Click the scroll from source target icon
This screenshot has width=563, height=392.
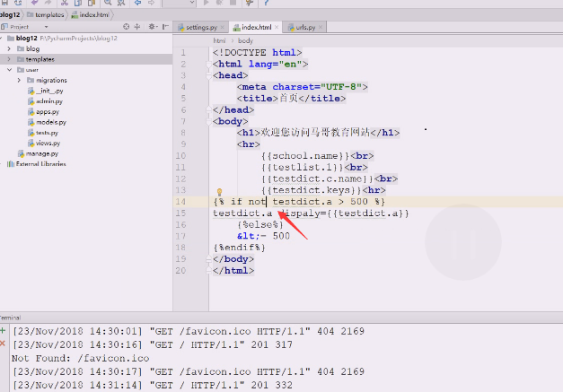pyautogui.click(x=126, y=27)
